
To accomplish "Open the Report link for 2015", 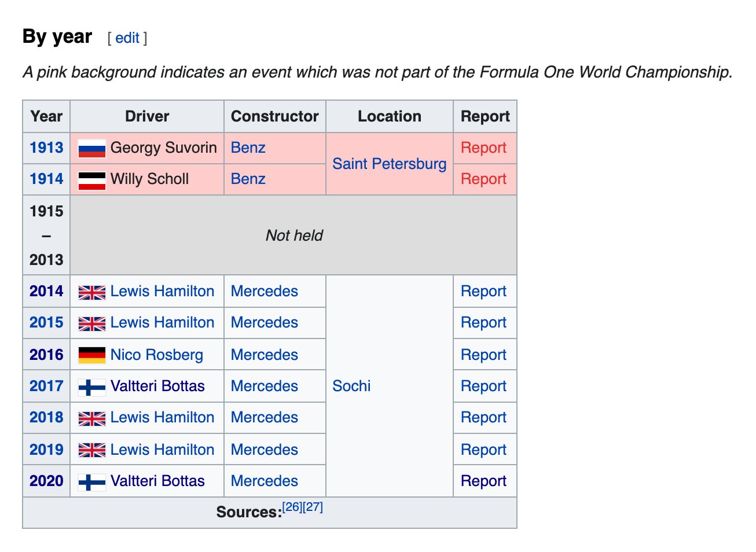I will tap(483, 322).
